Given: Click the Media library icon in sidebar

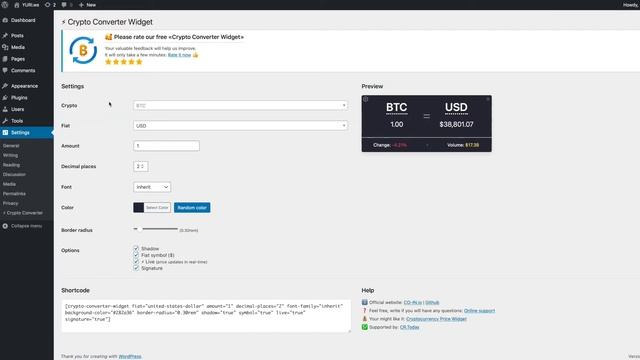Looking at the screenshot, I should pos(5,47).
